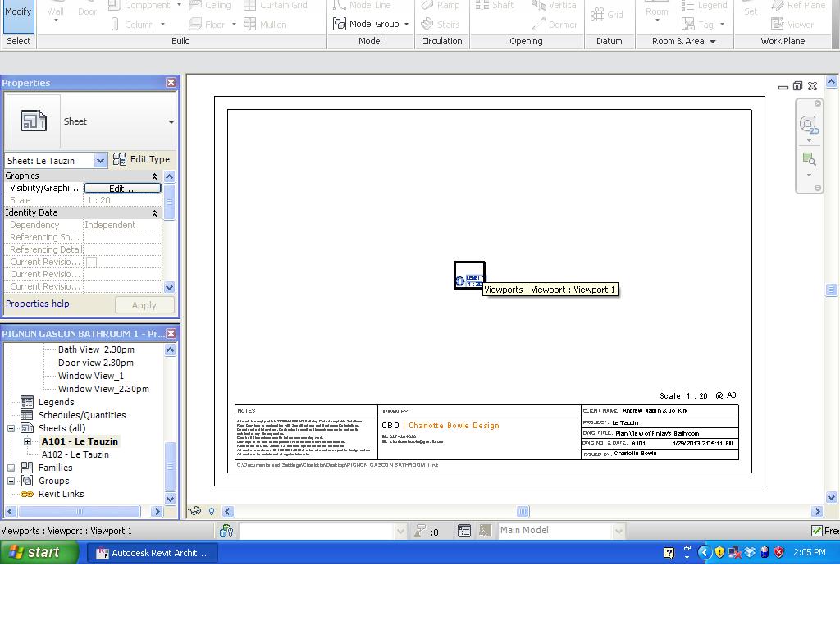Select Bath View_2.30pm in browser
This screenshot has height=630, width=840.
point(96,349)
